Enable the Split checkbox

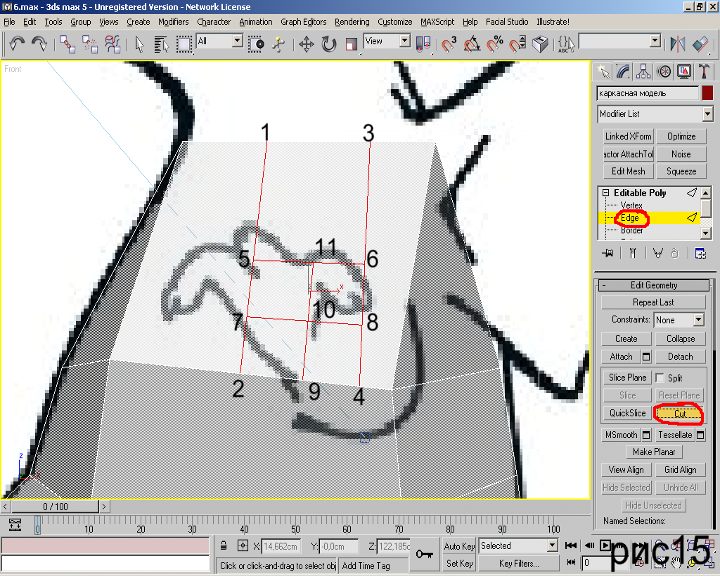660,378
